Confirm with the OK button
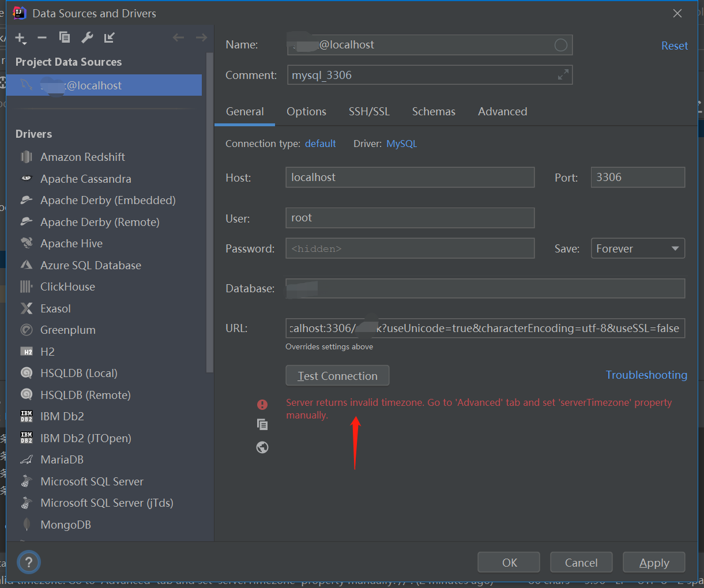This screenshot has width=704, height=588. 509,563
